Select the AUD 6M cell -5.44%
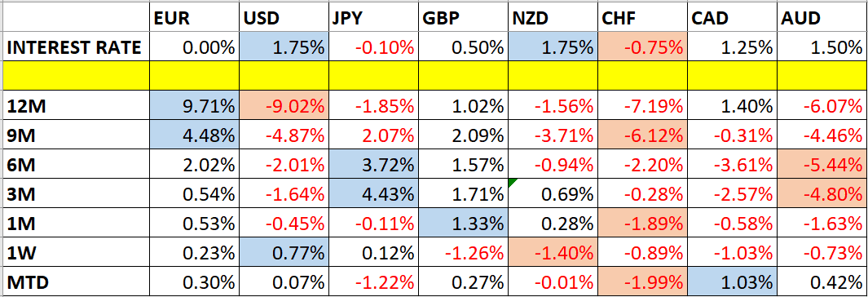 (822, 165)
